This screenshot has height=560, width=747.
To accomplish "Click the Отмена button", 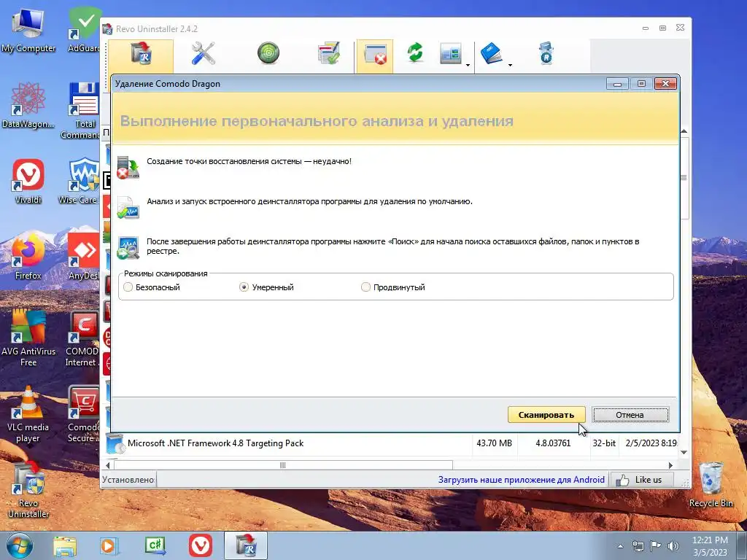I will pos(630,415).
